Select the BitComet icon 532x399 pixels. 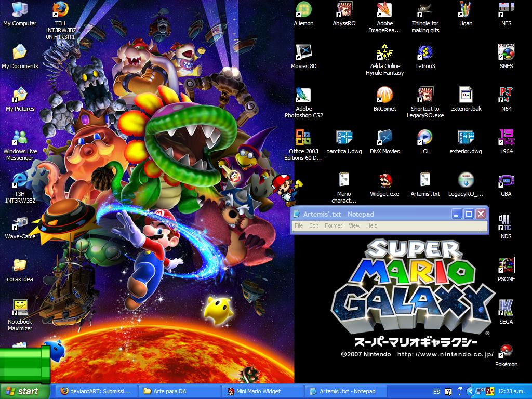[384, 95]
